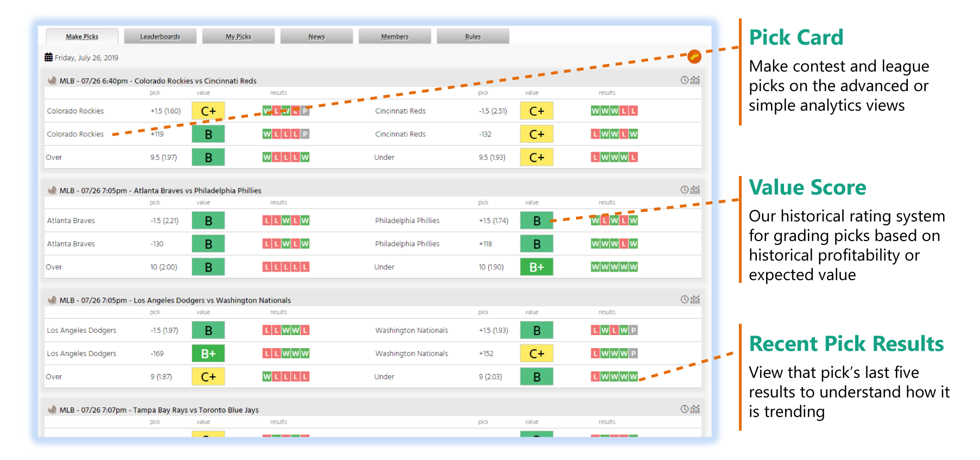Image resolution: width=980 pixels, height=460 pixels.
Task: Pick the B grade for Over 9.5 (1.97)
Action: (x=208, y=157)
